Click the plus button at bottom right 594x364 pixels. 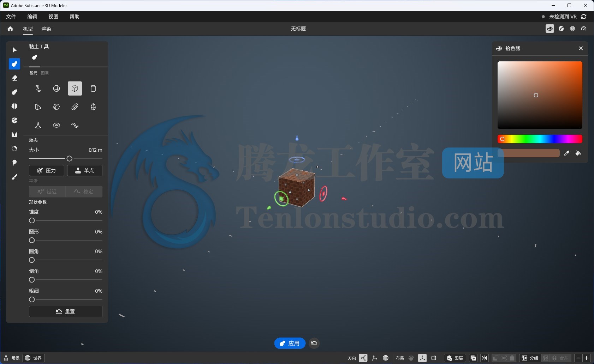coord(587,358)
